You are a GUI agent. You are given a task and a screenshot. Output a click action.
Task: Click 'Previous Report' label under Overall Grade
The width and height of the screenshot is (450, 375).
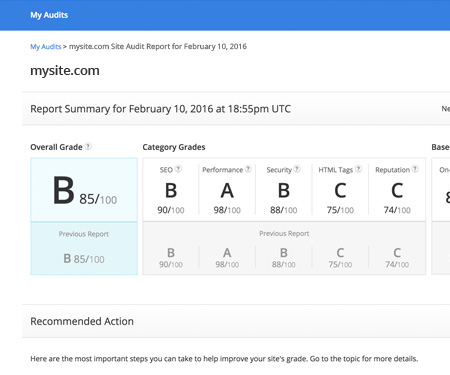pos(84,234)
